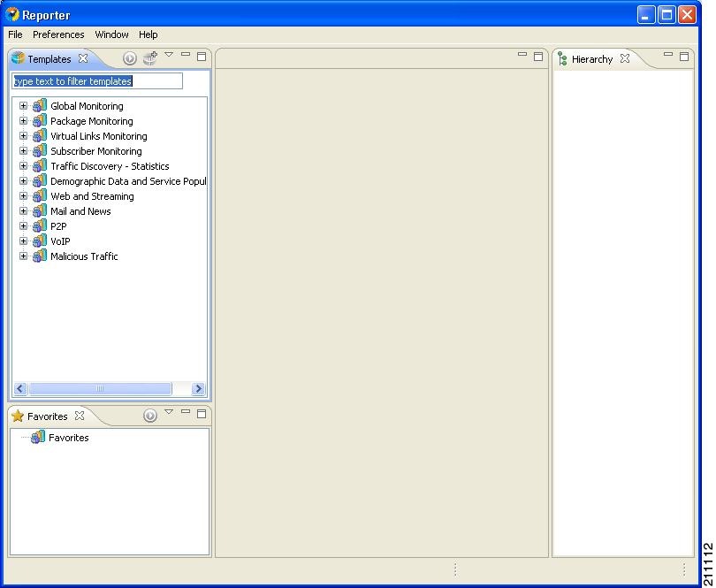Expand the P2P templates group
The image size is (716, 588).
(x=23, y=225)
